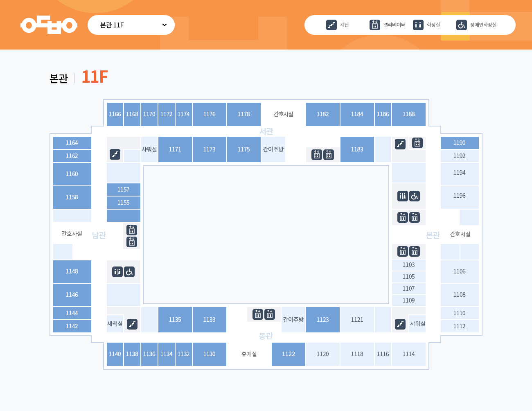Select room 1155
Screen dimensions: 532x411
(124, 203)
